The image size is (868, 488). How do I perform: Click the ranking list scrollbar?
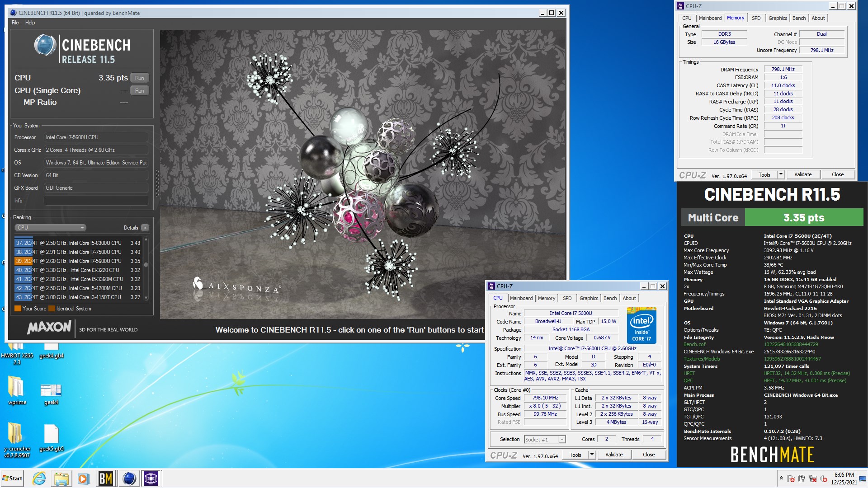(146, 269)
